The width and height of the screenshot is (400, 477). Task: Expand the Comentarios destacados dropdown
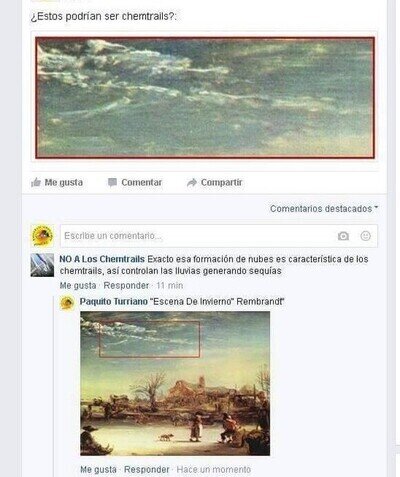324,209
